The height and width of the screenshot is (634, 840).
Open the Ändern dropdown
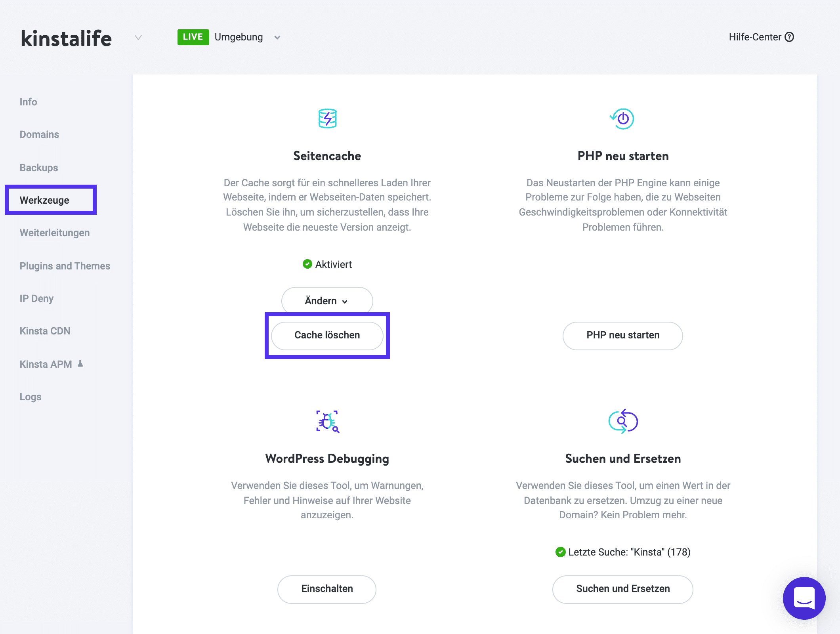[x=326, y=301]
